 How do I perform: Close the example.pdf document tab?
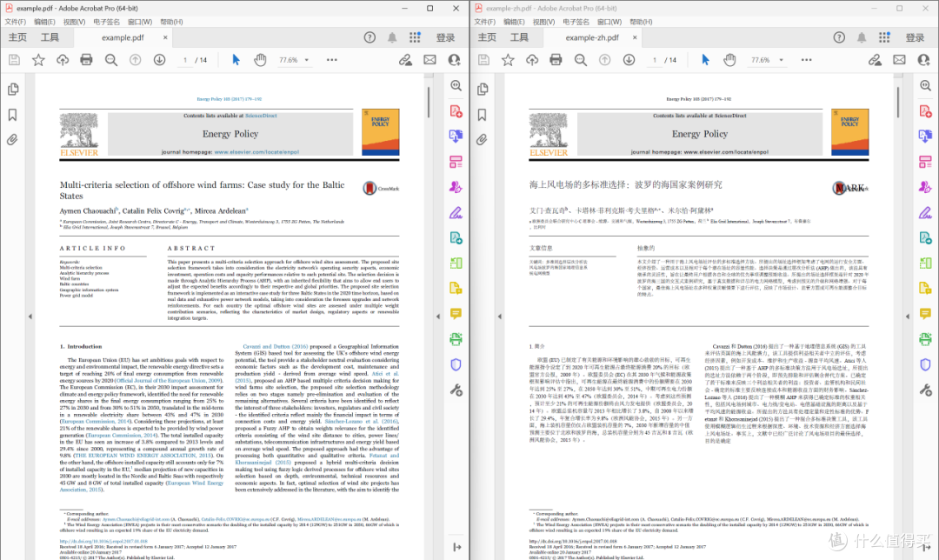[165, 37]
